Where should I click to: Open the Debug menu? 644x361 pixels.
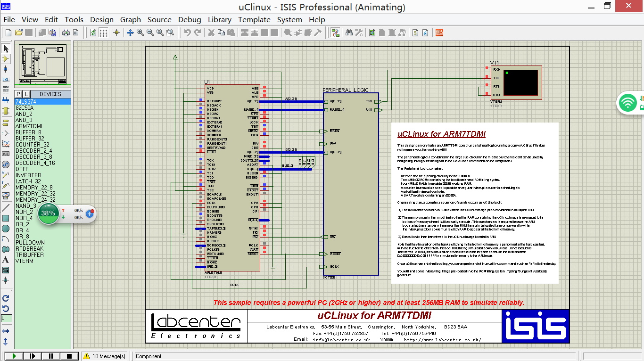click(x=190, y=20)
